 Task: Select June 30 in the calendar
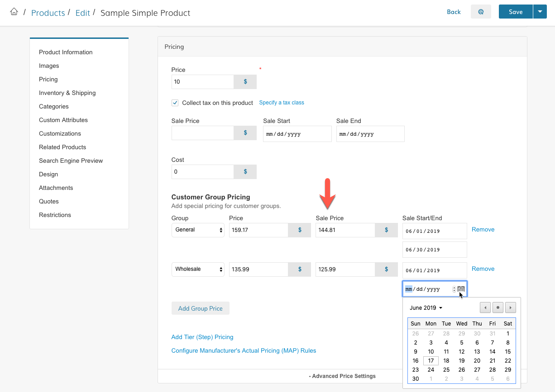point(416,379)
